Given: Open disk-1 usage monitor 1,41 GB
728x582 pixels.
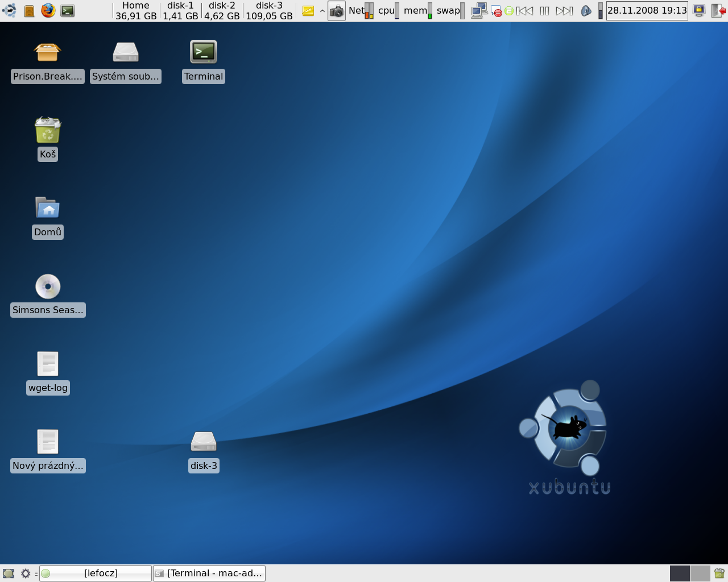Looking at the screenshot, I should tap(180, 11).
